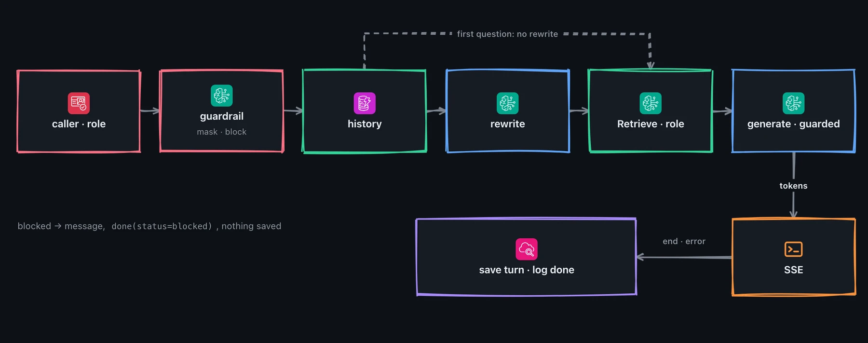Select the 'history' node label
This screenshot has width=868, height=343.
tap(365, 124)
